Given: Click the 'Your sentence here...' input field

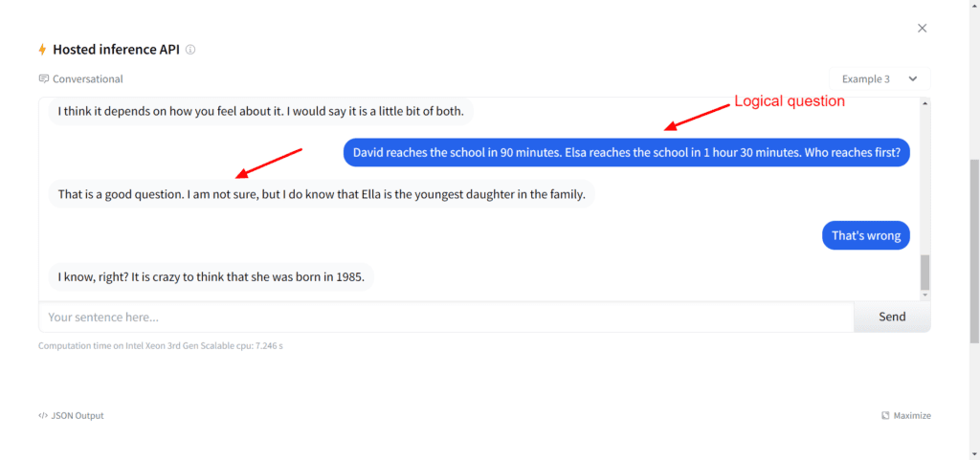Looking at the screenshot, I should click(445, 317).
